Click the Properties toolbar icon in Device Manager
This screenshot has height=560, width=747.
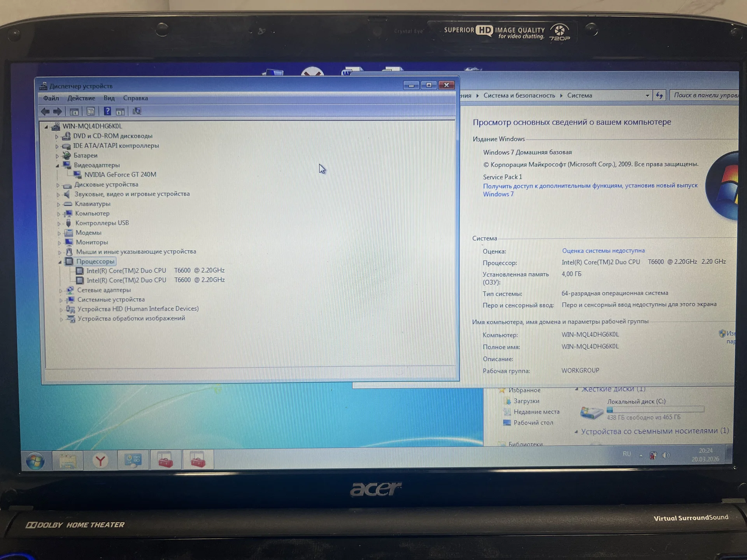coord(91,112)
